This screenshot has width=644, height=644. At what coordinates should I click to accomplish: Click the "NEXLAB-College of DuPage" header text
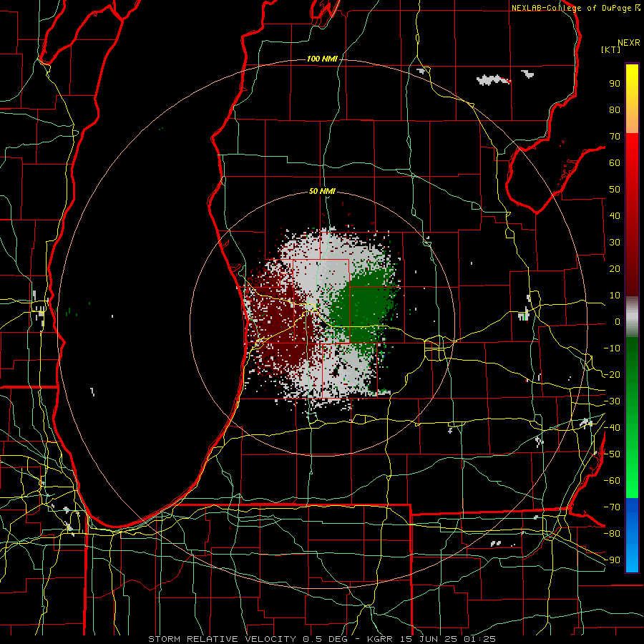point(572,8)
